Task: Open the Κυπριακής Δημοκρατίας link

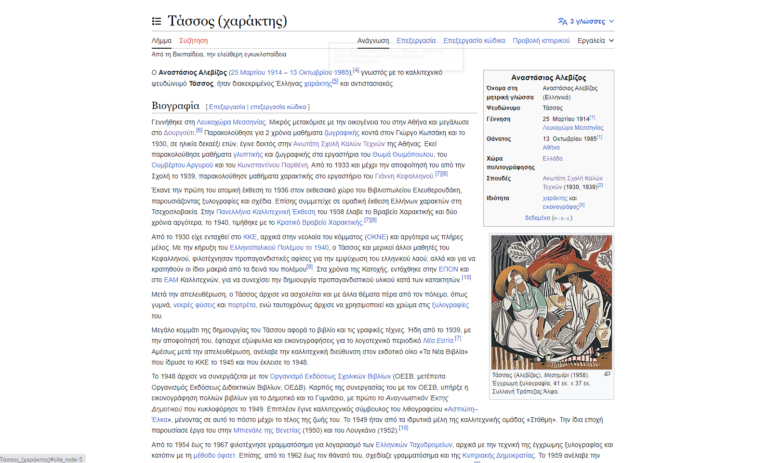Action: (x=498, y=456)
